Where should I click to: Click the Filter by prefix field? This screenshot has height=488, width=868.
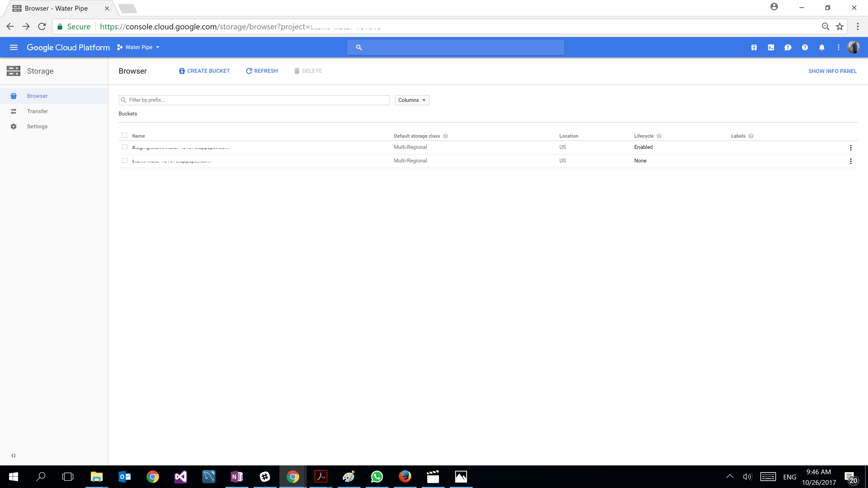click(254, 100)
